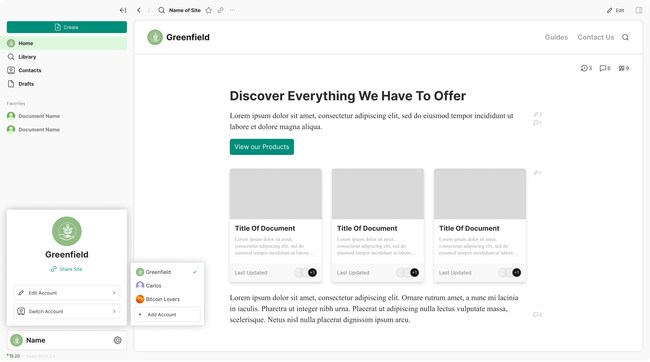Click the Share Site link
Image resolution: width=650 pixels, height=362 pixels.
[66, 269]
